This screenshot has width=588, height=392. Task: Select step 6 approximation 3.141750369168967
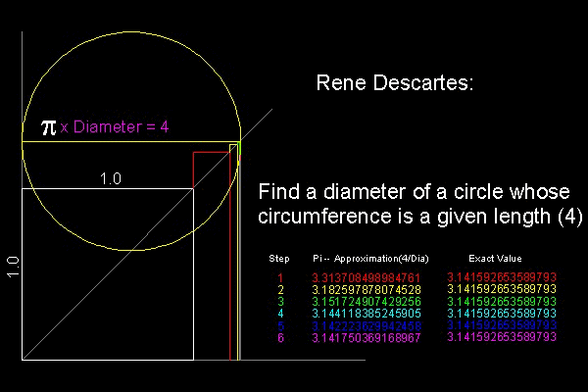pyautogui.click(x=366, y=337)
